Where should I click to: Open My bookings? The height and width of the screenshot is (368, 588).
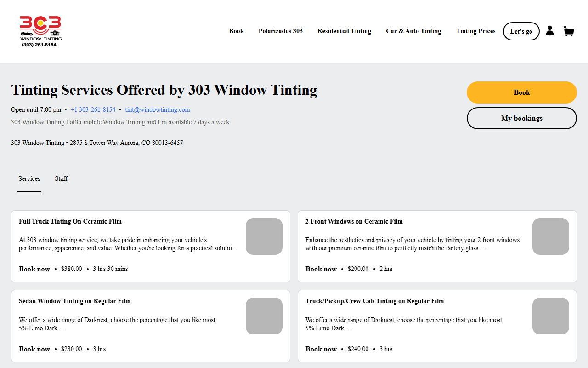pyautogui.click(x=522, y=118)
